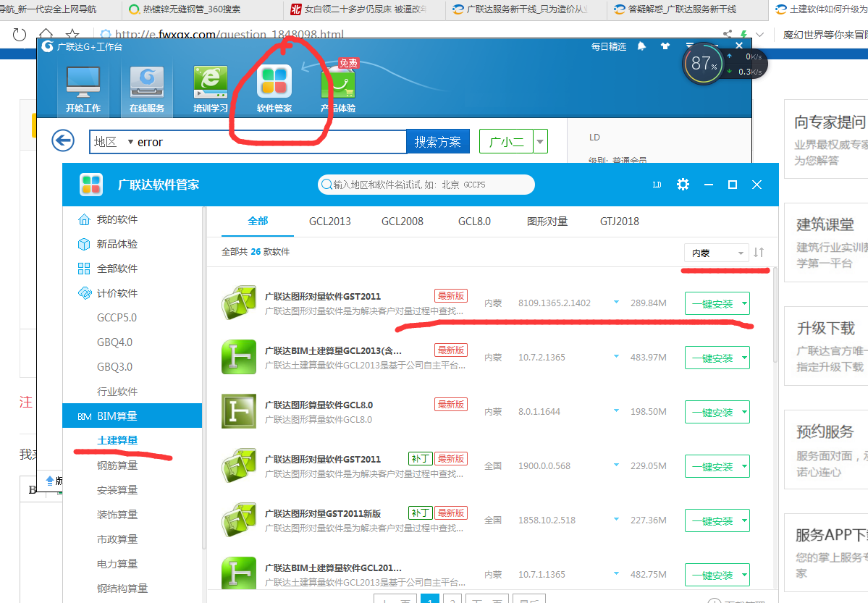
Task: Switch to 图形对量 tab
Action: [x=547, y=221]
